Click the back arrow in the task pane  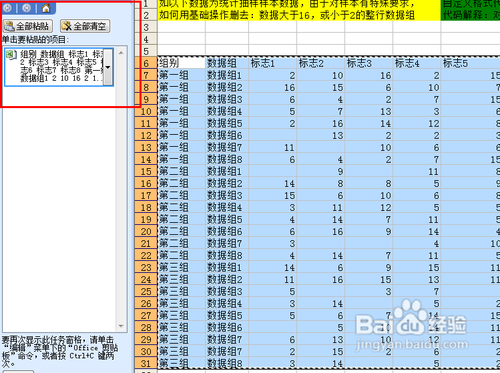[x=7, y=8]
